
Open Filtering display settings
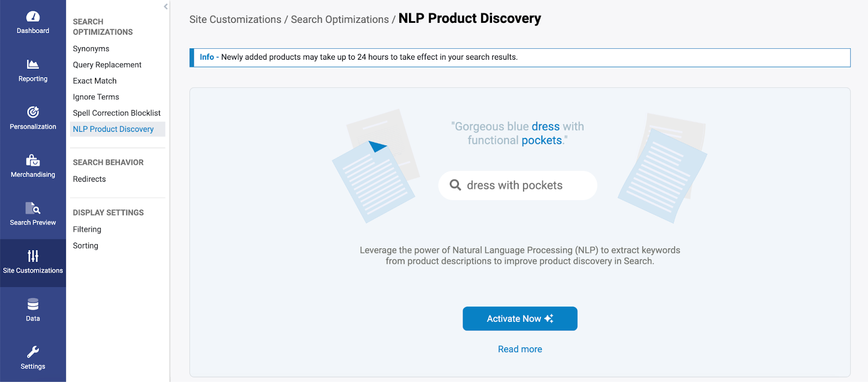87,229
